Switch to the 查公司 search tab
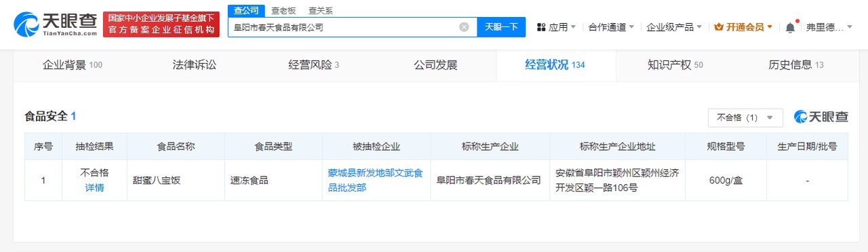This screenshot has width=868, height=252. pos(245,11)
